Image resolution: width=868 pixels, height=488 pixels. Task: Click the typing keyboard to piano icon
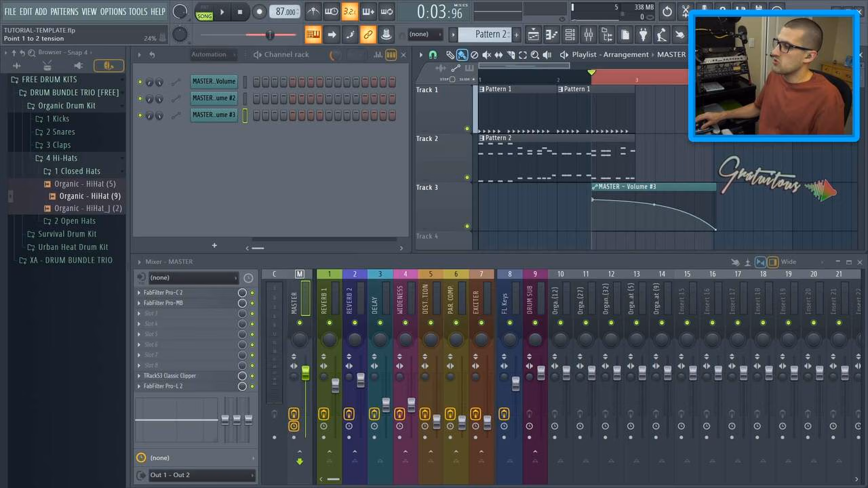[313, 35]
